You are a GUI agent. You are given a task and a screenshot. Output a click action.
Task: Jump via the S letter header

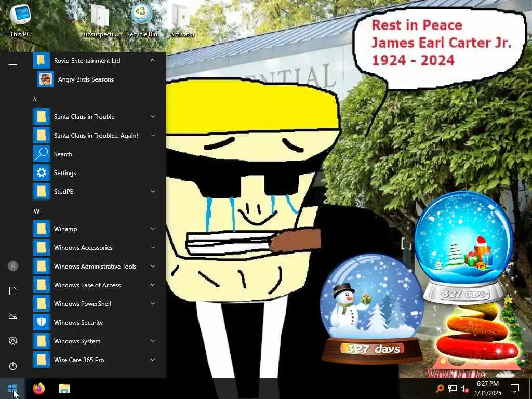pos(35,99)
